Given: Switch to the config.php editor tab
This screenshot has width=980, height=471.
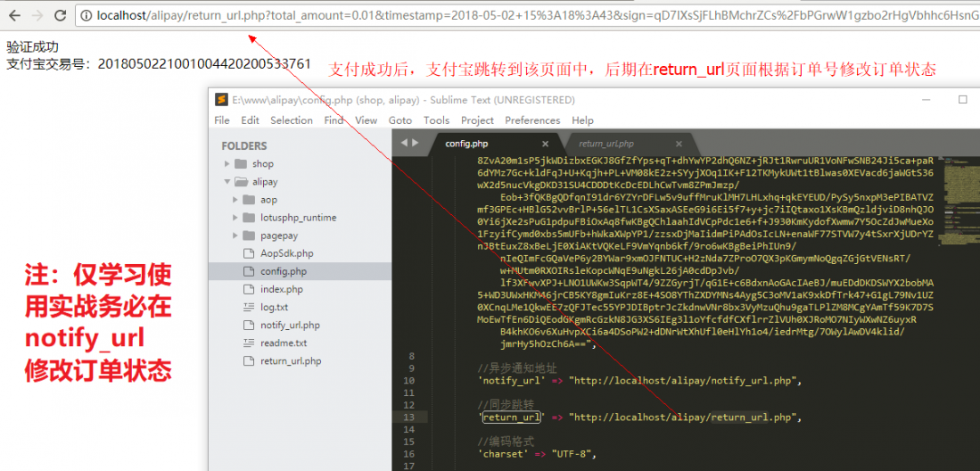Looking at the screenshot, I should pyautogui.click(x=466, y=144).
